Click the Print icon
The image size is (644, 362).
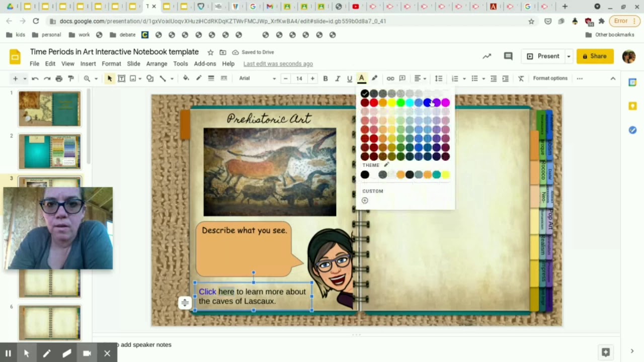(59, 78)
